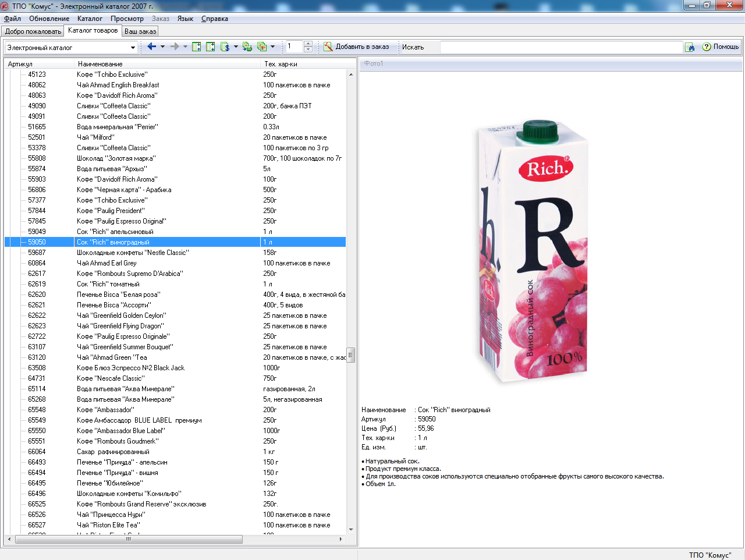Switch to the Каталог товаров tab

tap(93, 30)
